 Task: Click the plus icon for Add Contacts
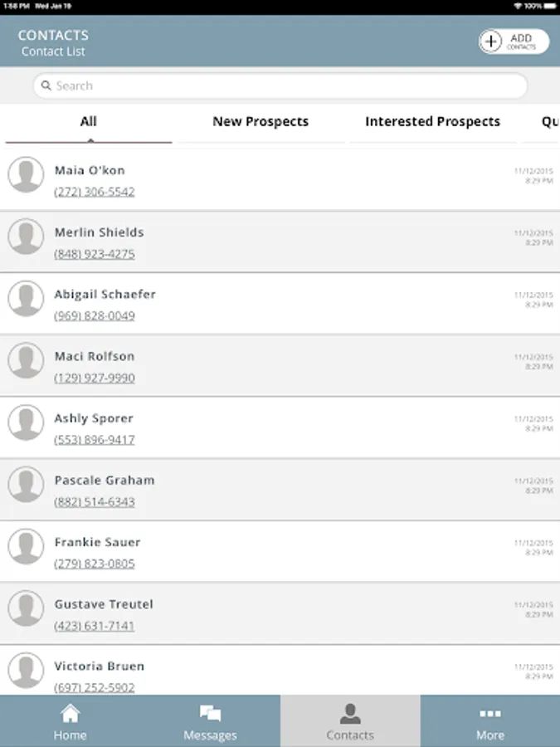492,41
